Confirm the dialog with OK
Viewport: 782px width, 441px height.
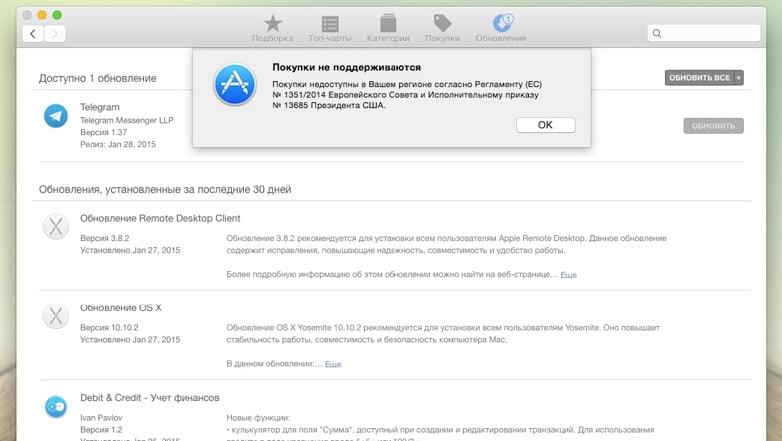(x=546, y=125)
